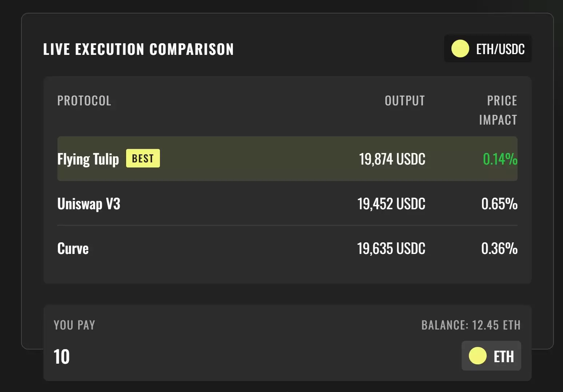The width and height of the screenshot is (563, 392).
Task: Click the 19,874 USDC output value
Action: 392,159
